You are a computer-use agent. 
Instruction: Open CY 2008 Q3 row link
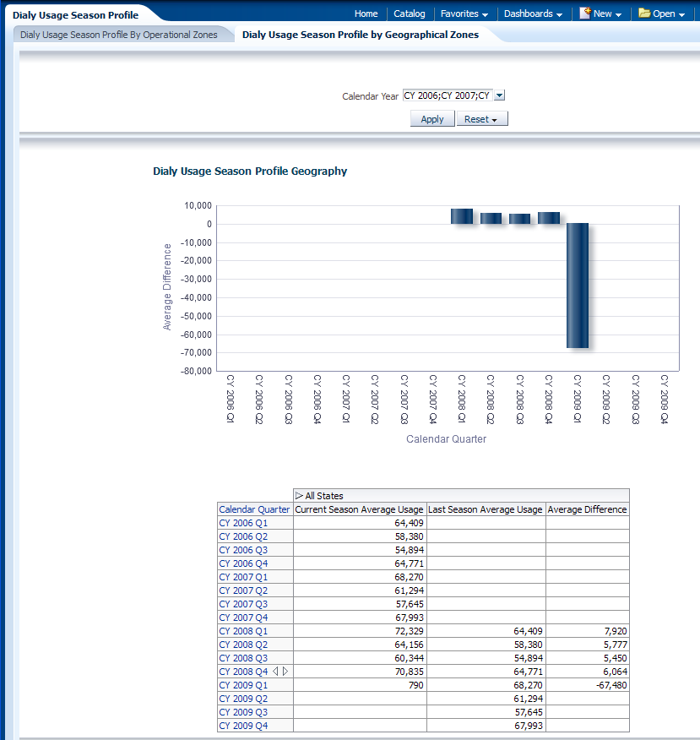click(x=243, y=658)
